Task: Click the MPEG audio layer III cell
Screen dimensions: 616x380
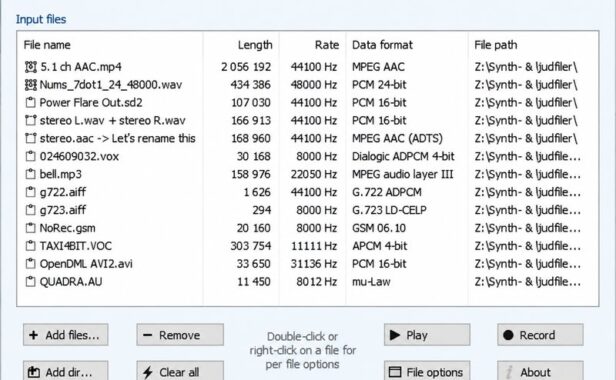Action: pyautogui.click(x=402, y=174)
